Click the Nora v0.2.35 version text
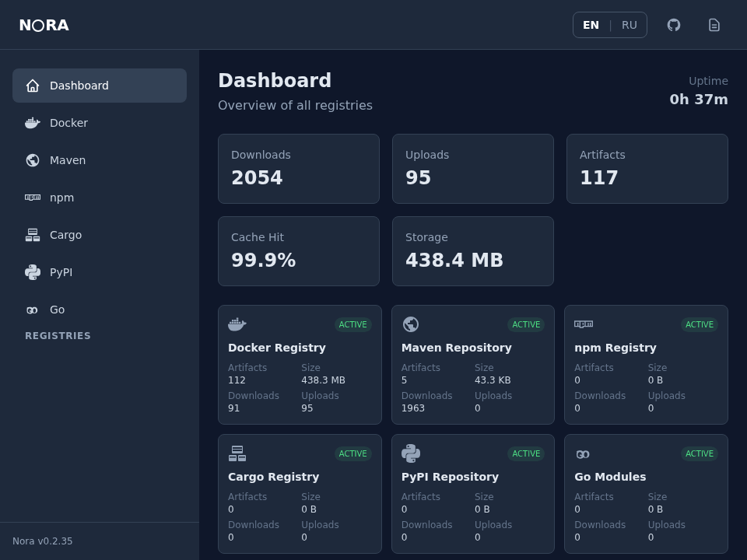The width and height of the screenshot is (747, 560). tap(42, 541)
